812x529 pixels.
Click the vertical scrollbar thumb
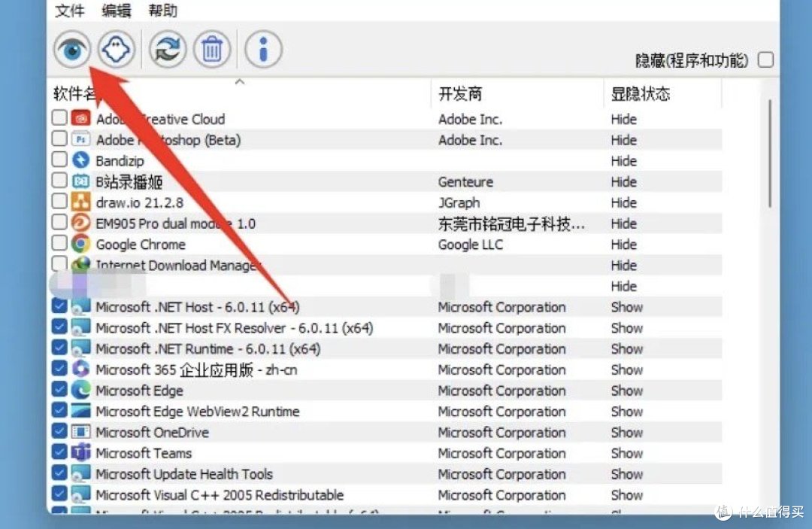click(x=770, y=154)
